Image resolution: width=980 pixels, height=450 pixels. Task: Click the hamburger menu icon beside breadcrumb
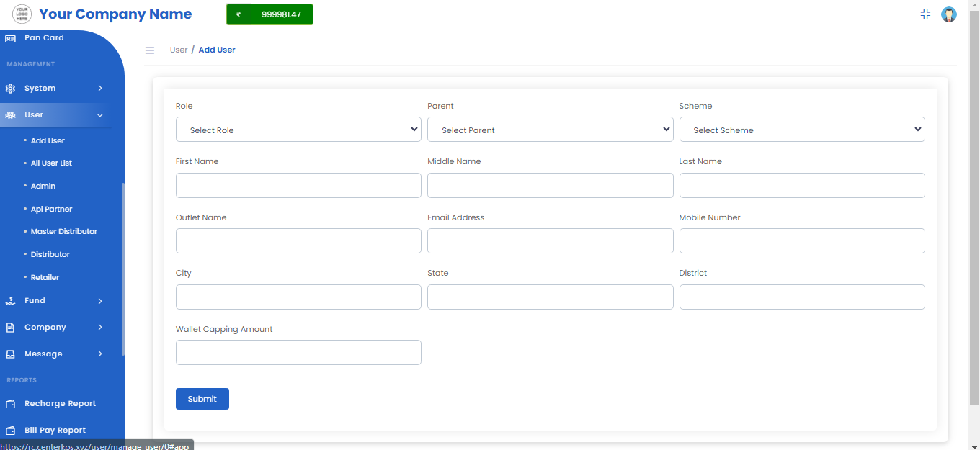(150, 50)
